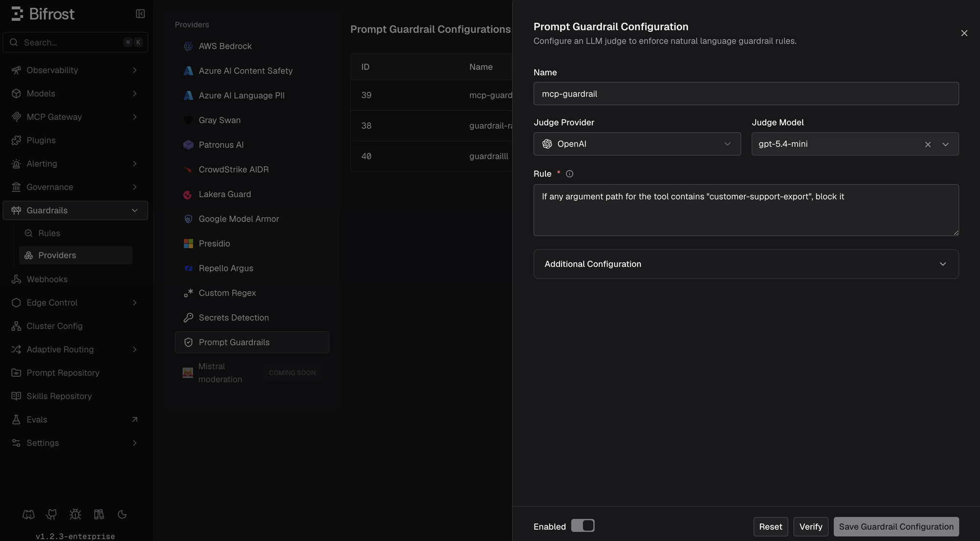The image size is (980, 541).
Task: Collapse the sidebar with the panel icon
Action: [140, 14]
